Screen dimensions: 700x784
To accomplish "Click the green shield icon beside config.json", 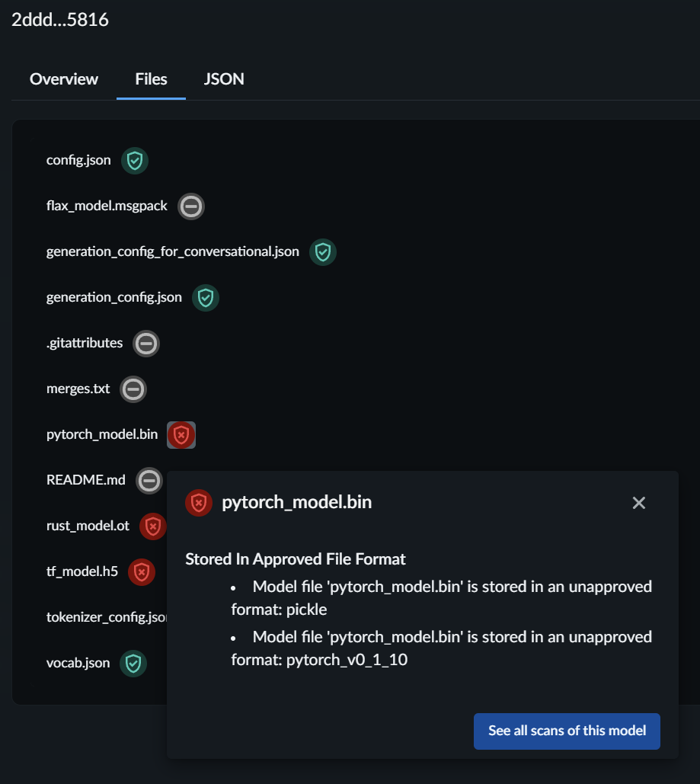I will click(x=135, y=161).
